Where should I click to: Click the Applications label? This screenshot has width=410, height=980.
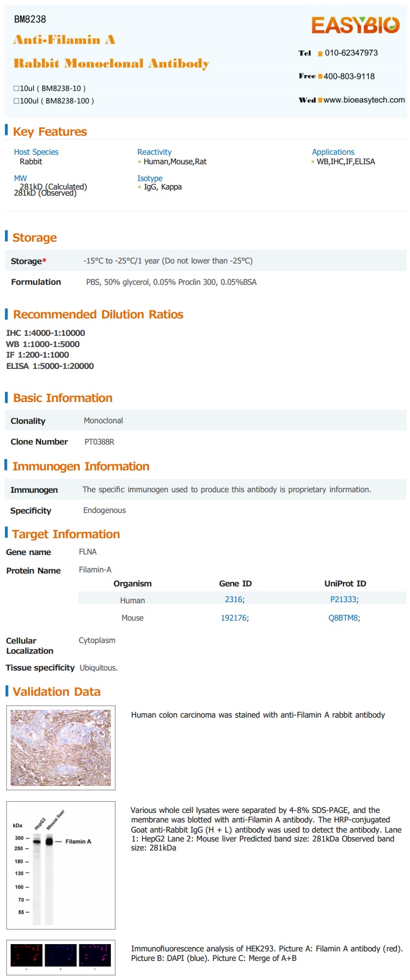tap(333, 152)
